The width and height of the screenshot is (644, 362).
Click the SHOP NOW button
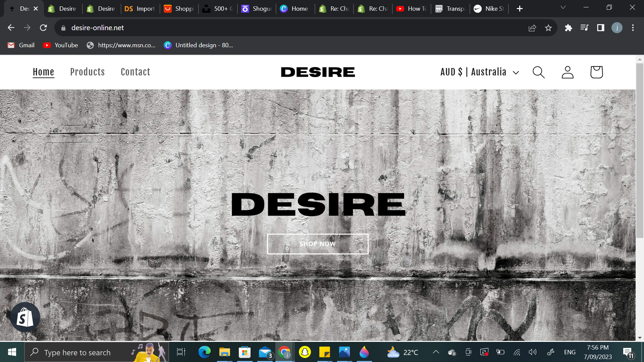coord(317,244)
